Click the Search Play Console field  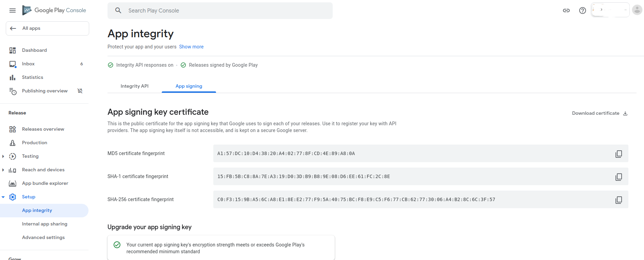pos(220,10)
